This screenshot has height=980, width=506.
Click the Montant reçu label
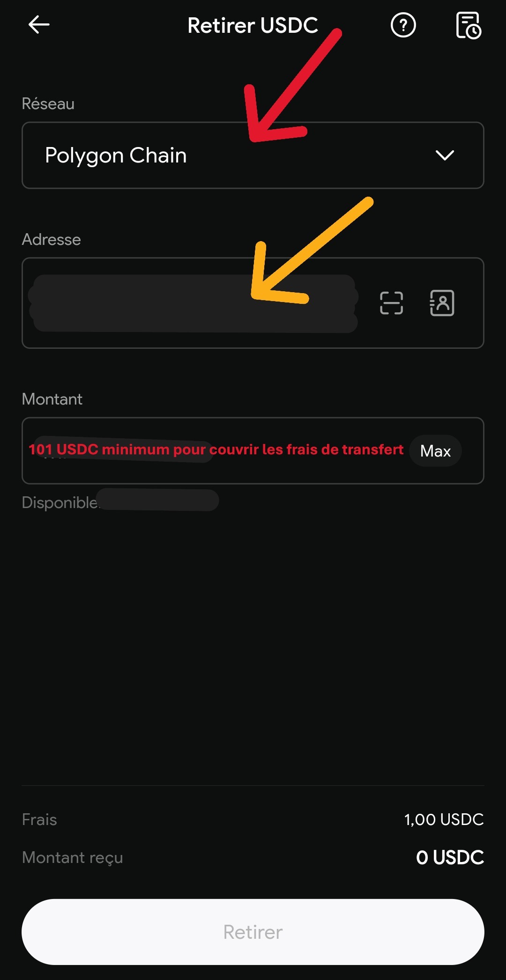[x=73, y=857]
